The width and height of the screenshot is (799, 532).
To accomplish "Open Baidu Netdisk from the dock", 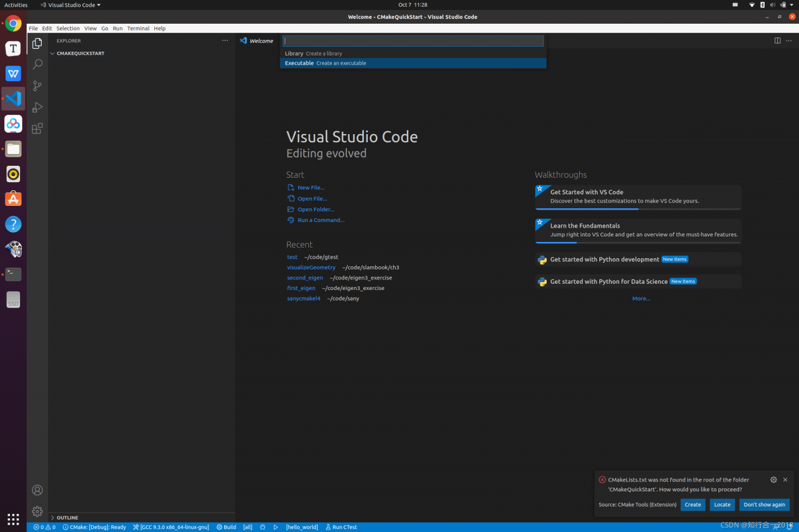I will tap(13, 123).
